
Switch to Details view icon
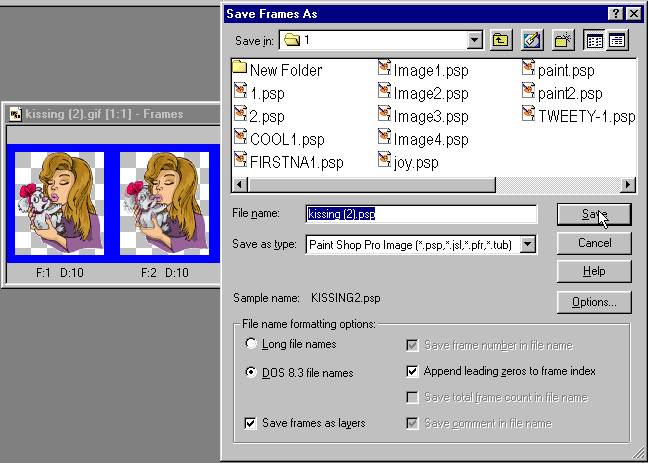point(617,40)
